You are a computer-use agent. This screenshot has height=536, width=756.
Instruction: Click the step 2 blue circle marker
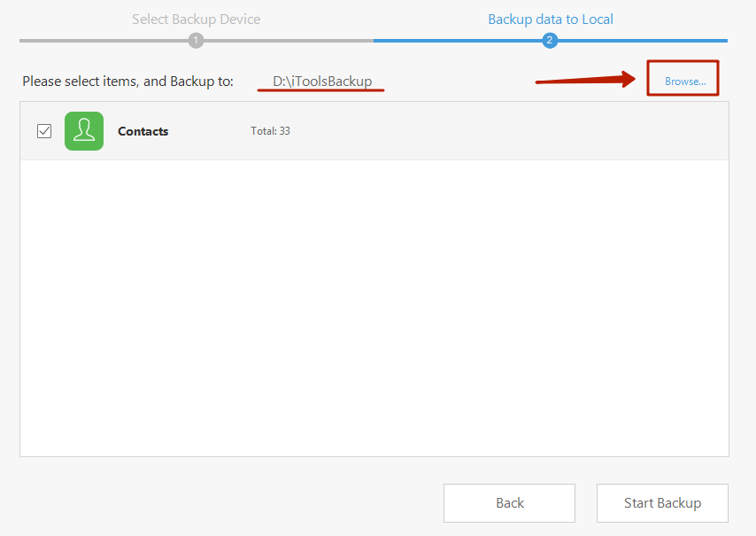pyautogui.click(x=550, y=41)
